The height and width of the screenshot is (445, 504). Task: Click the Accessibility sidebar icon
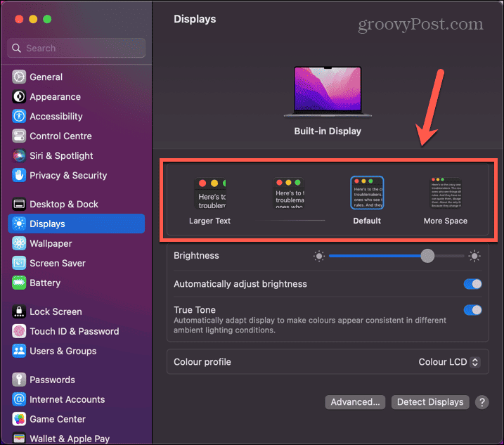(x=19, y=116)
